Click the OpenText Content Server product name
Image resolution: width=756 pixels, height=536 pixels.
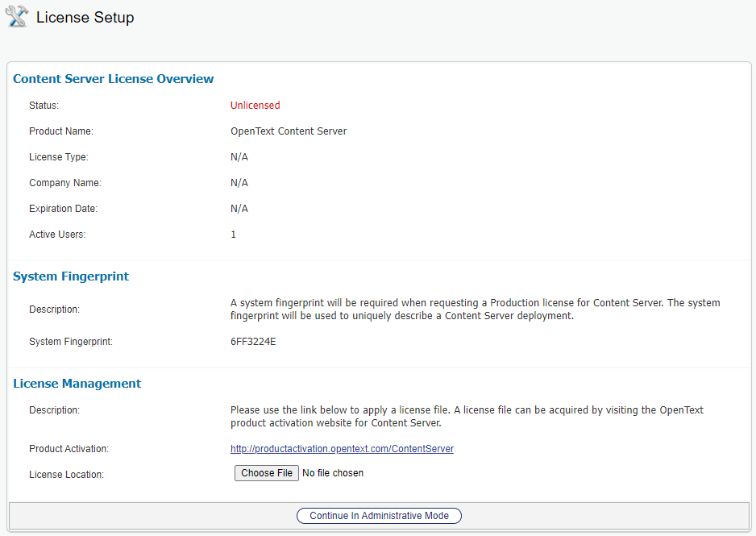289,131
